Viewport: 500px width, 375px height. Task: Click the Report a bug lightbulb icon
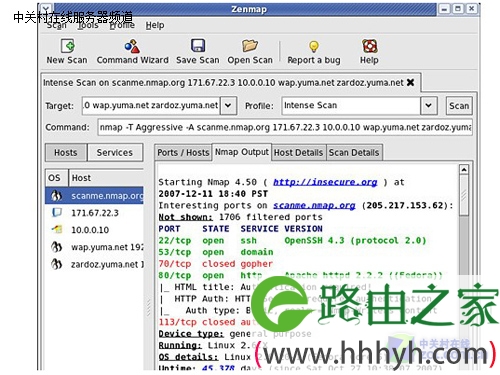point(314,47)
